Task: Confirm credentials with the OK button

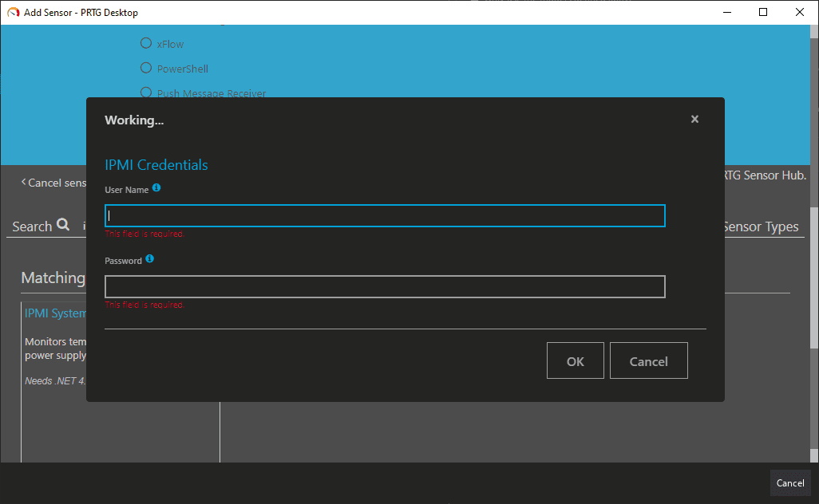Action: click(x=575, y=361)
